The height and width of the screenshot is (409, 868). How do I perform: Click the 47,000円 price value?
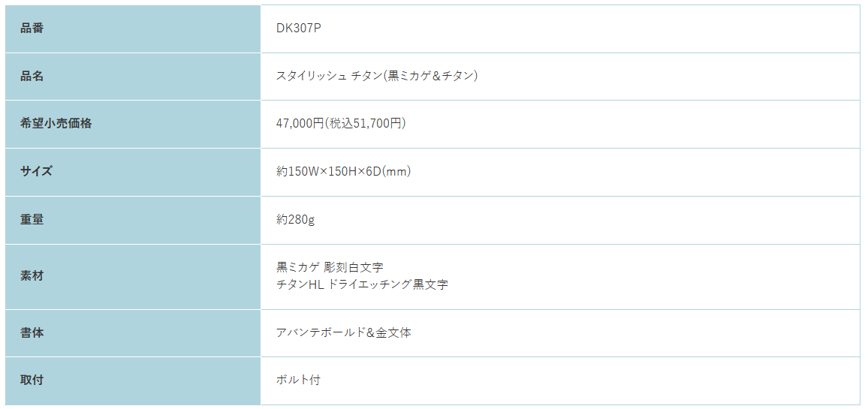pos(300,123)
